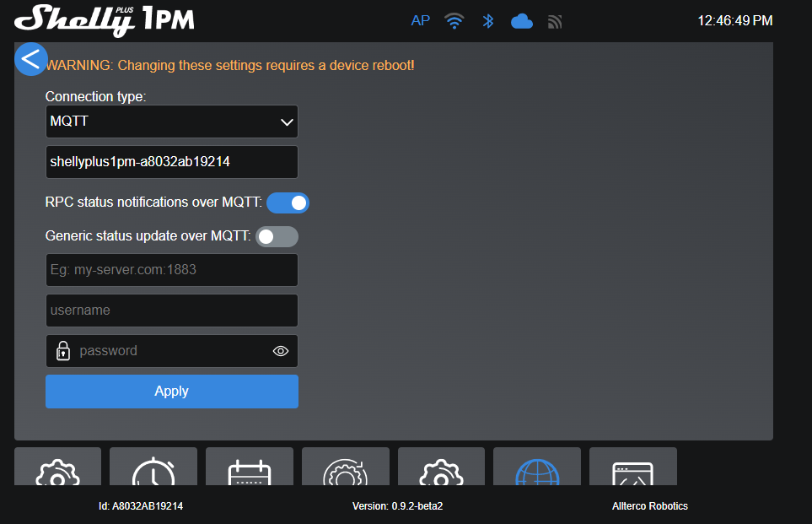Click the grey MQTT feed status icon
The image size is (812, 524).
555,21
